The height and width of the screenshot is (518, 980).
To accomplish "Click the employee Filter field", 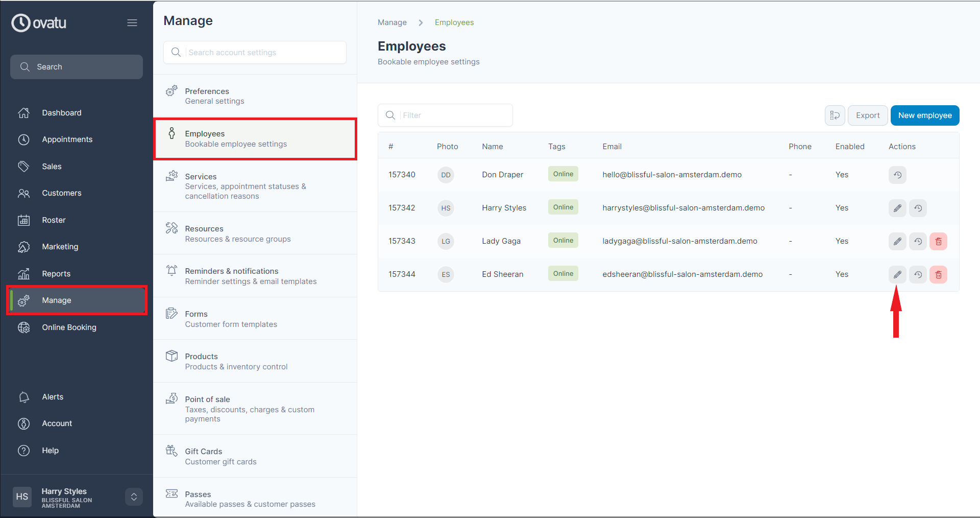I will click(445, 115).
